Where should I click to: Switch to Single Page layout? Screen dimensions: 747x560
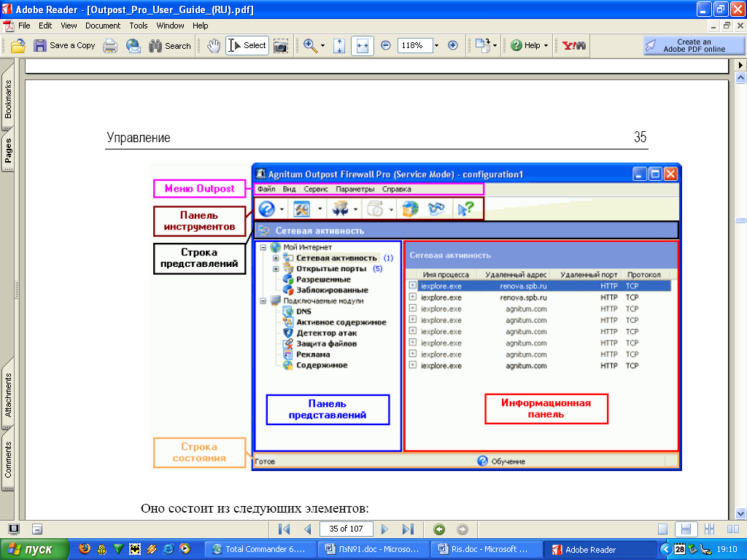(662, 529)
